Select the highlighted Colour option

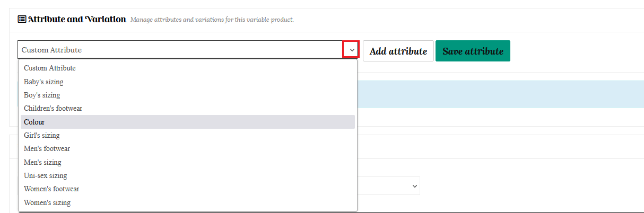point(34,122)
